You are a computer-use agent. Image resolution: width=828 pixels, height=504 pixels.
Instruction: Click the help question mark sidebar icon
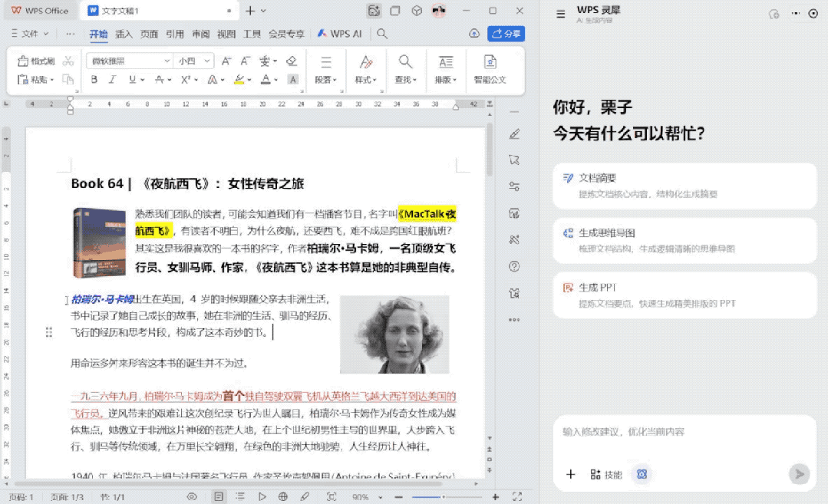(x=514, y=266)
